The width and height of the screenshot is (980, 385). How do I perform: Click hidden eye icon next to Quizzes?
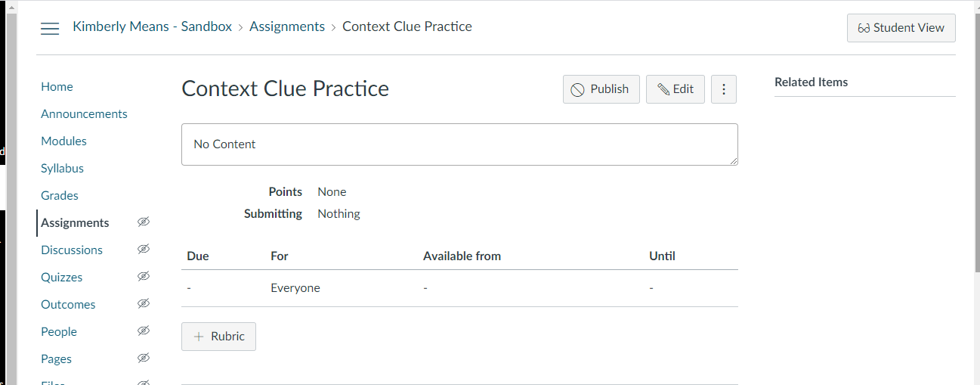click(x=144, y=276)
